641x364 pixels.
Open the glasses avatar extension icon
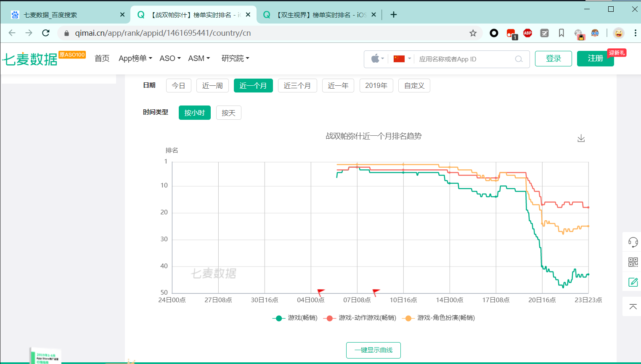pyautogui.click(x=595, y=33)
